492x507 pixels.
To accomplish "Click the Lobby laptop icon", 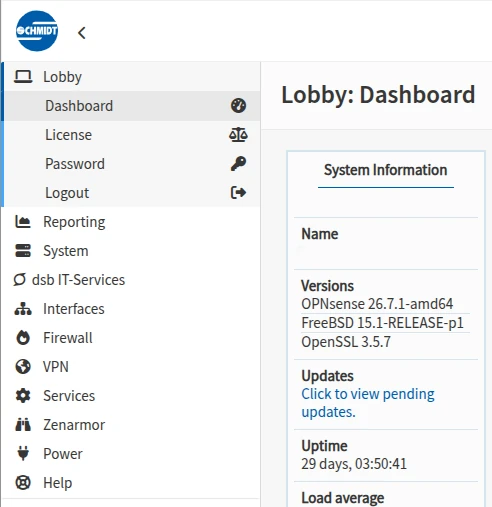I will [23, 77].
